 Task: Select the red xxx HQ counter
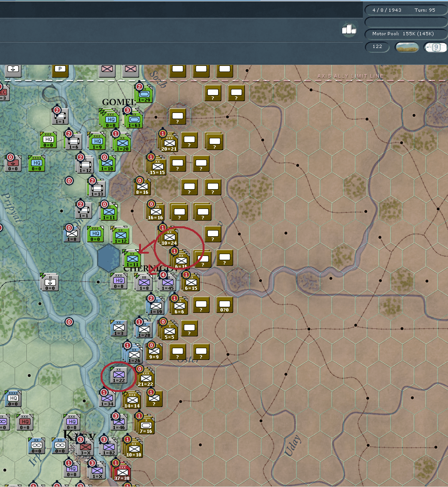[25, 422]
